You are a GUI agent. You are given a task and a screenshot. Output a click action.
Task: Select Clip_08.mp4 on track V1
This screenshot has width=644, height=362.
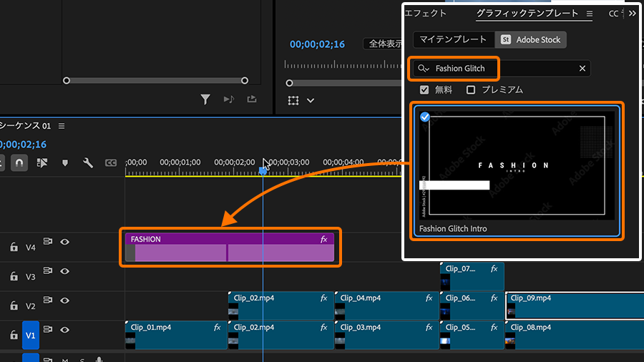click(x=575, y=336)
